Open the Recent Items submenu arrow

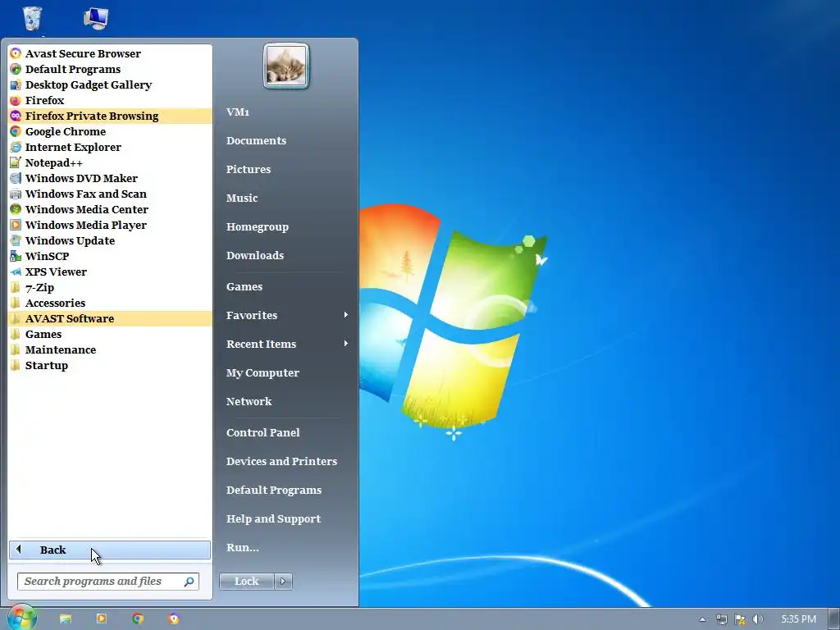click(x=345, y=344)
